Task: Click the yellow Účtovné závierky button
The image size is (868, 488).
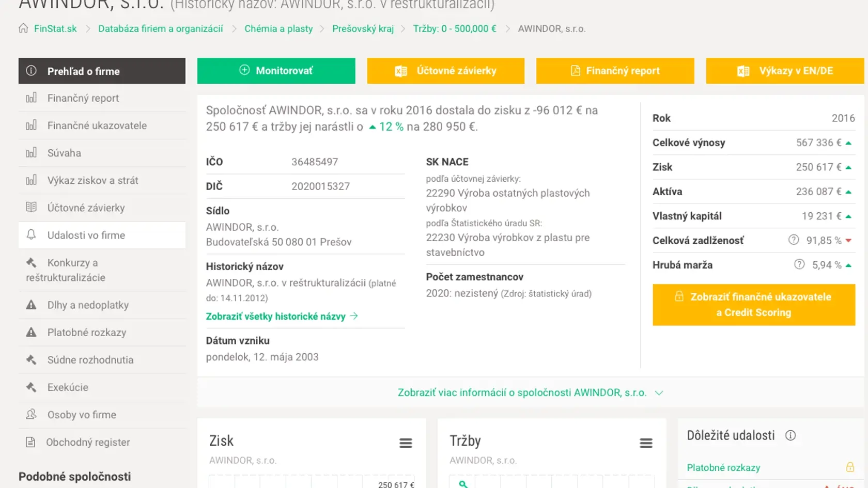Action: [x=446, y=71]
